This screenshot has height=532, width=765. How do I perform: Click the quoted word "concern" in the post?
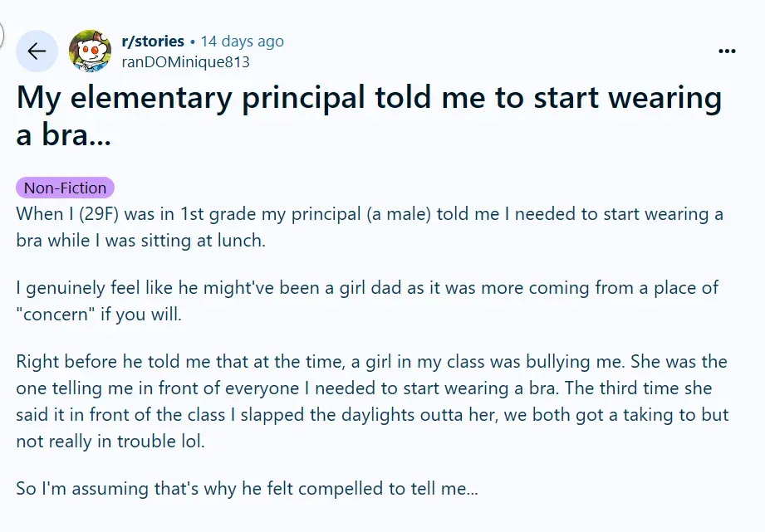tap(56, 314)
